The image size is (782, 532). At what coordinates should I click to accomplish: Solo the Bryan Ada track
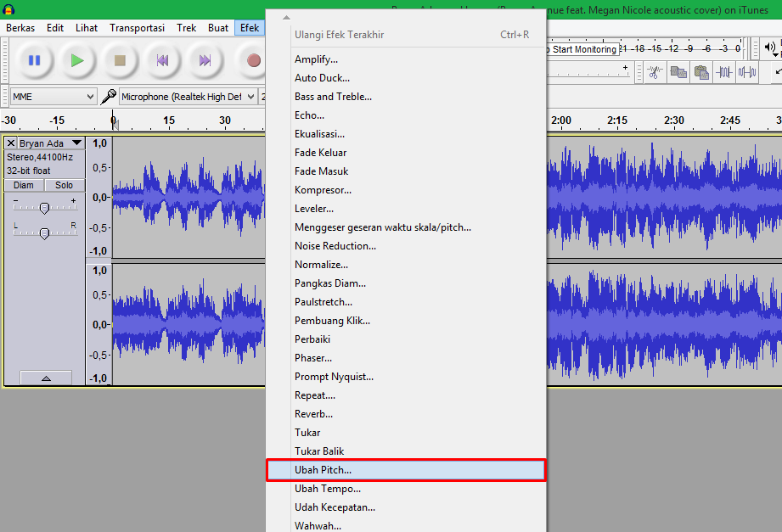64,185
